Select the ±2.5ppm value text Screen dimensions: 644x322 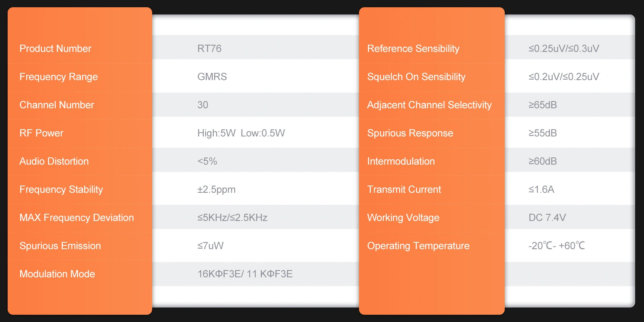pyautogui.click(x=216, y=190)
